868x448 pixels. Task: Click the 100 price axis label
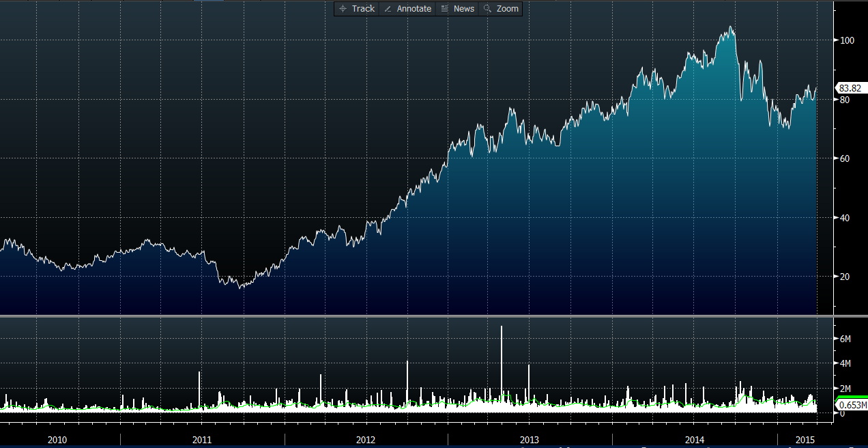pyautogui.click(x=847, y=40)
